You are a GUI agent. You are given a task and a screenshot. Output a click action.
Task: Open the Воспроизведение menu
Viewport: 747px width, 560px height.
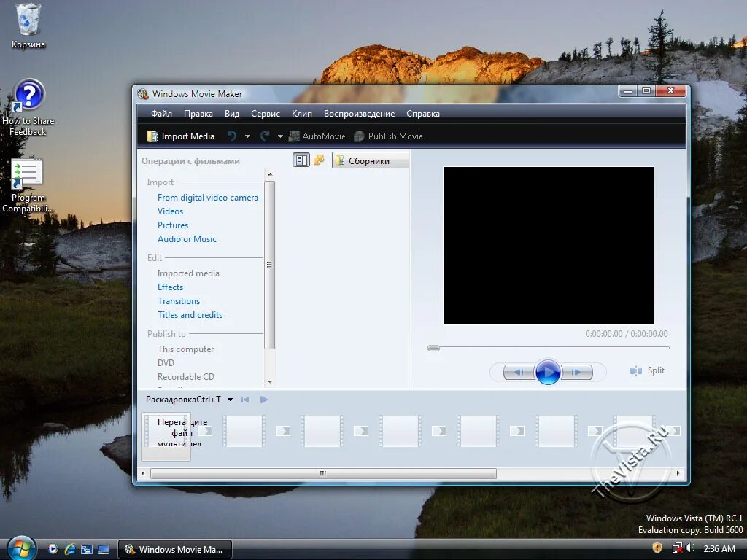point(359,113)
